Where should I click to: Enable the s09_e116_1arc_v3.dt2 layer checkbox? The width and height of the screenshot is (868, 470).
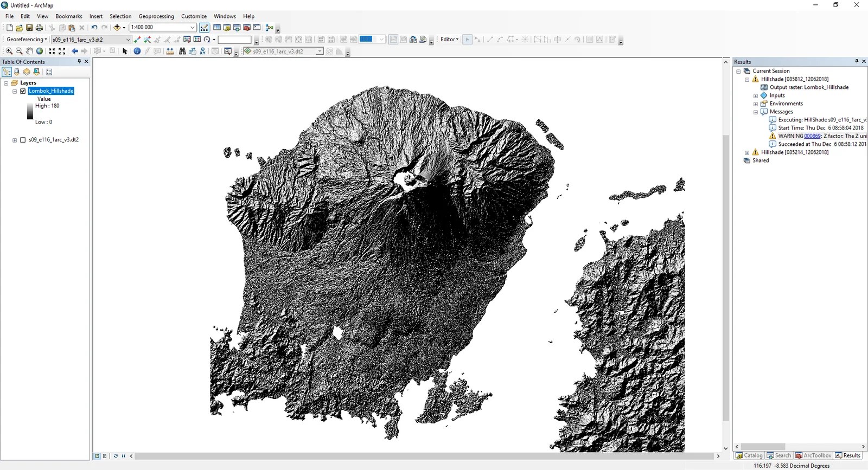pyautogui.click(x=23, y=140)
